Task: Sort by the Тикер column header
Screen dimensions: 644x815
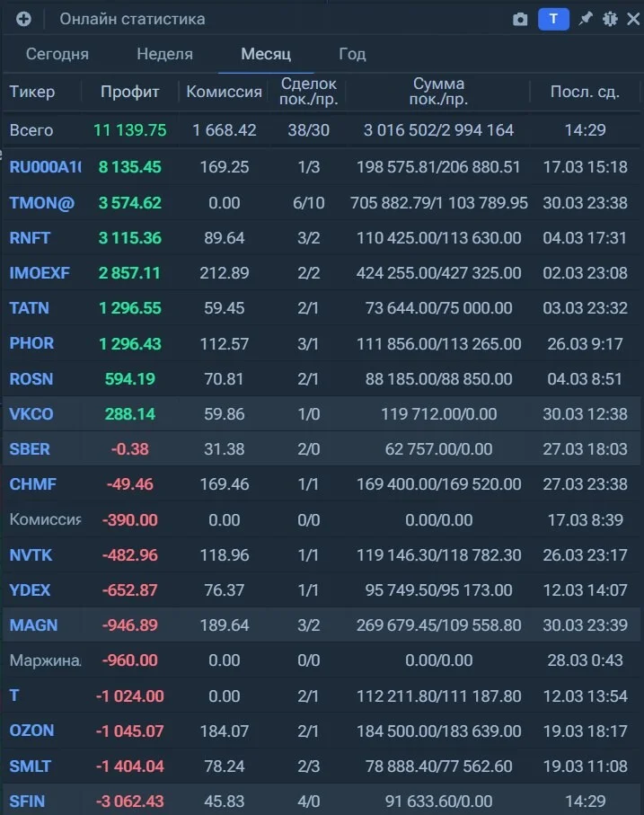Action: 32,92
